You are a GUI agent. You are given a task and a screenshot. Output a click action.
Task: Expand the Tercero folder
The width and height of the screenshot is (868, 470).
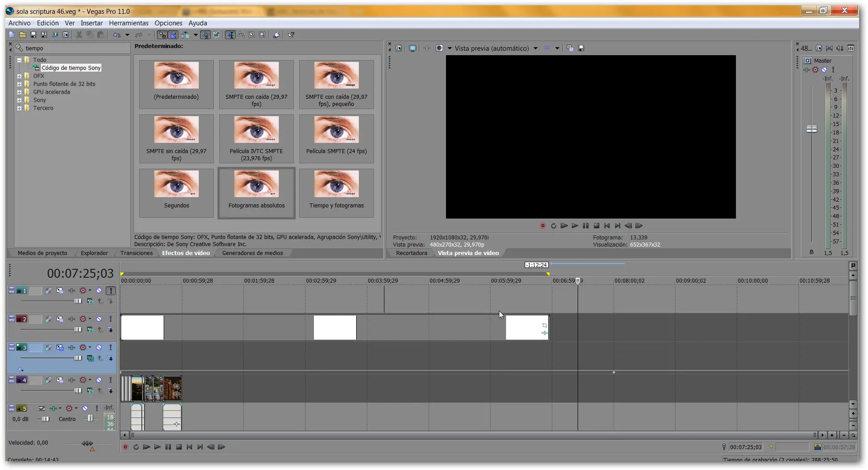click(19, 108)
